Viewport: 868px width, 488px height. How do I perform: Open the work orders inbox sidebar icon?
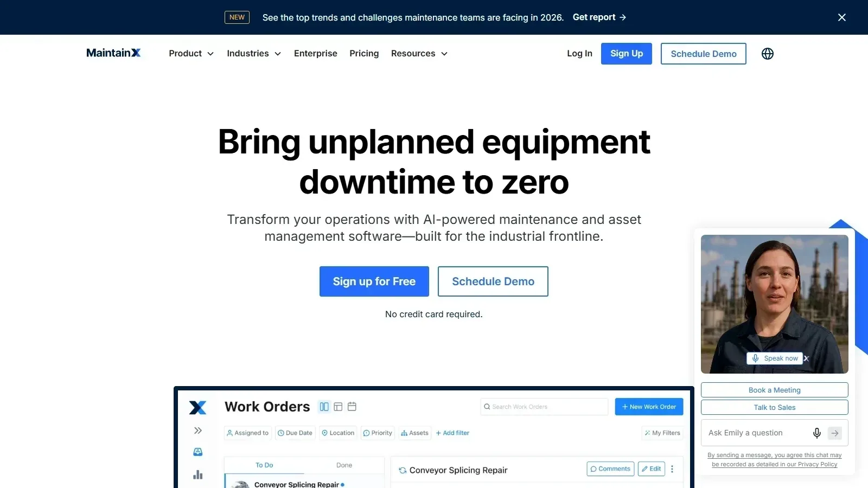[198, 452]
